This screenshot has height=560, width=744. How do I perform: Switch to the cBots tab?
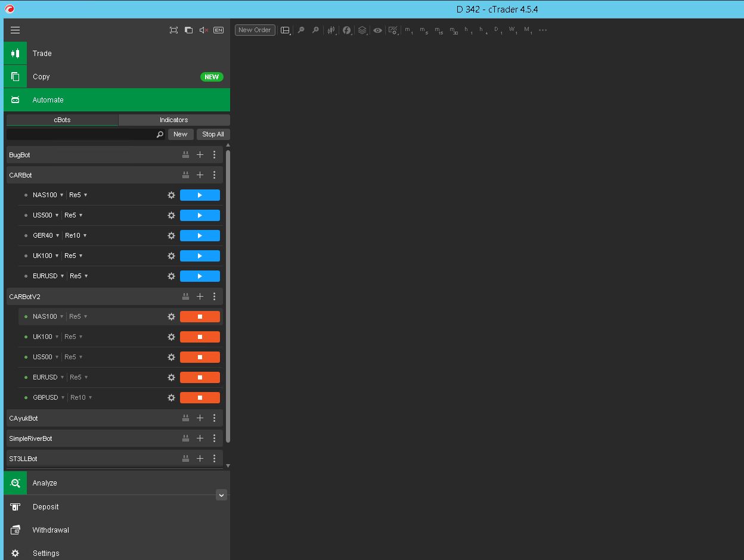[x=62, y=120]
